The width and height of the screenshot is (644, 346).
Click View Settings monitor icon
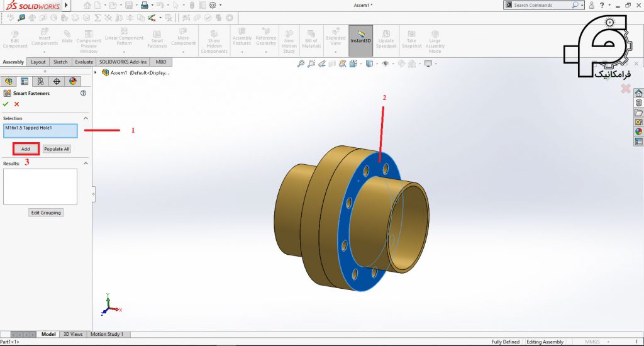pos(428,64)
